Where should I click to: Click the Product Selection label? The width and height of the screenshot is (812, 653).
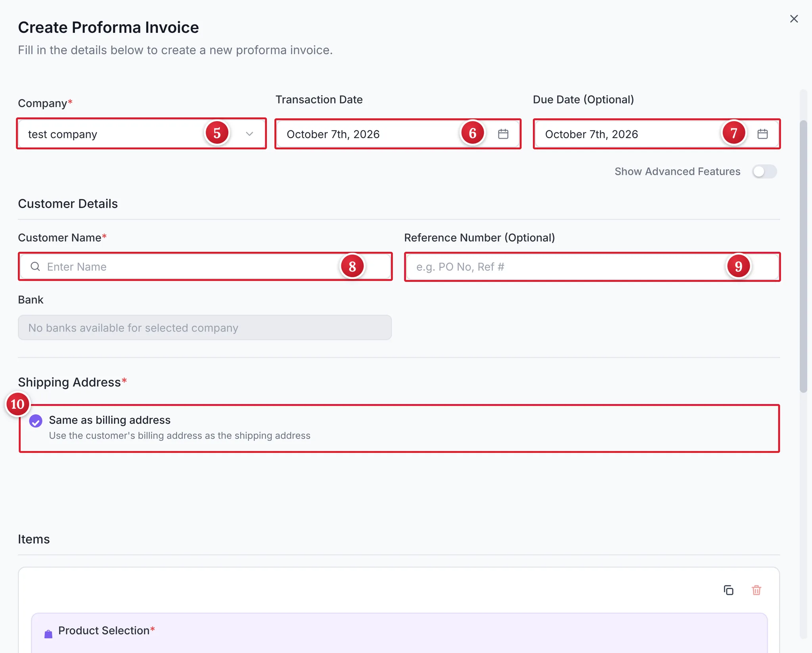[106, 630]
